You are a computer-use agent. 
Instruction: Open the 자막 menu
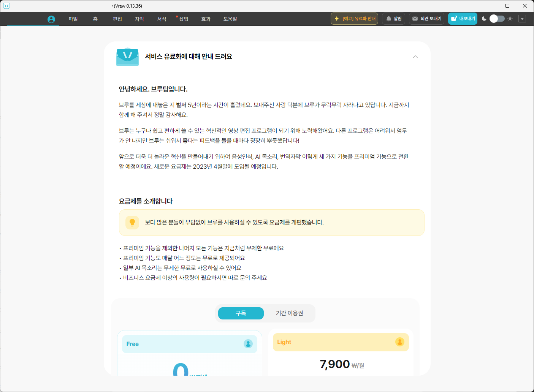tap(139, 19)
